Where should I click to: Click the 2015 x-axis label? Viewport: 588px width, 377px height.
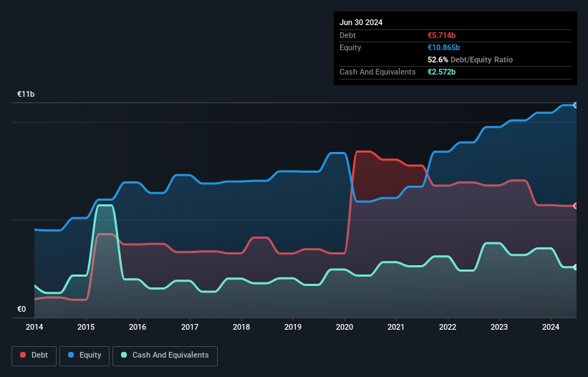tap(86, 327)
